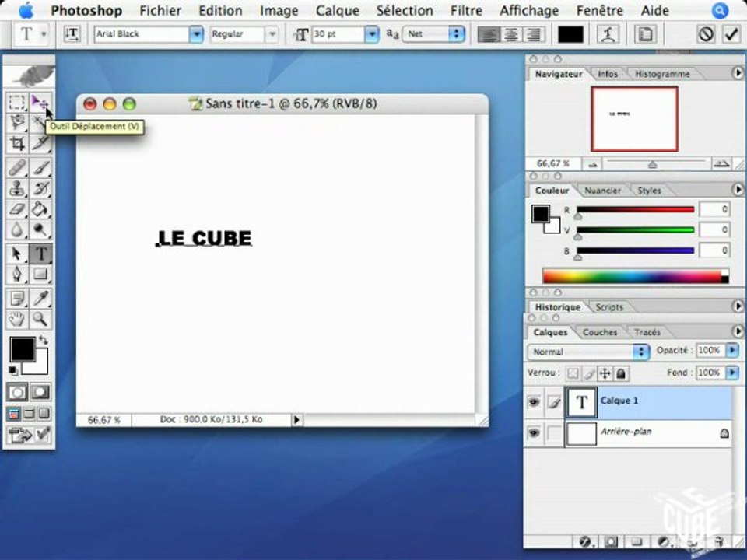Image resolution: width=747 pixels, height=560 pixels.
Task: Open Spotlight search in menu bar
Action: pyautogui.click(x=720, y=10)
